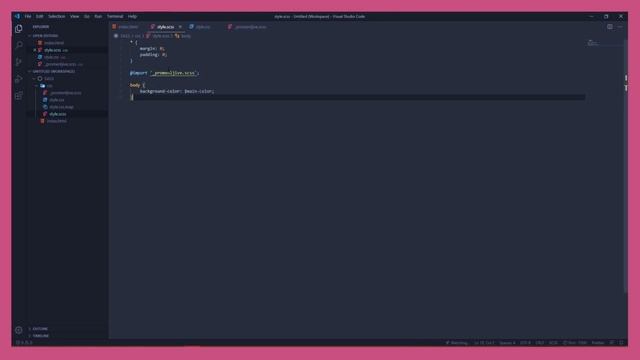Image resolution: width=640 pixels, height=360 pixels.
Task: Select _premenljive.scss under Open Editors
Action: [x=60, y=64]
